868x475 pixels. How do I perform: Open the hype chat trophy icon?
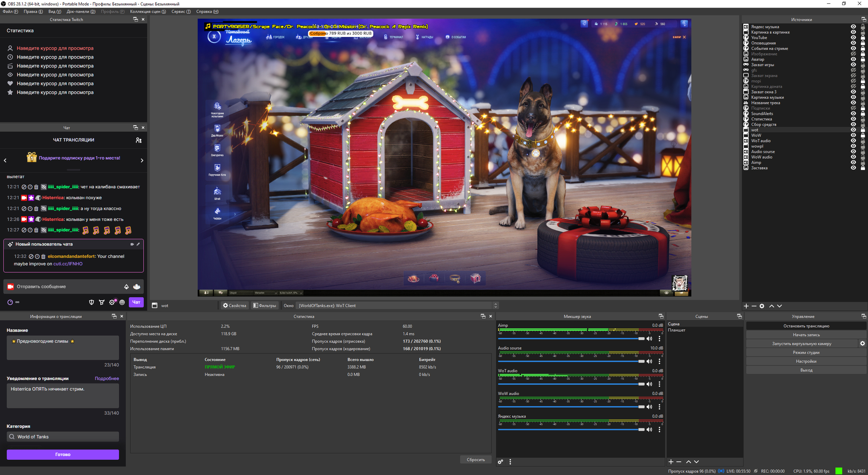click(102, 302)
